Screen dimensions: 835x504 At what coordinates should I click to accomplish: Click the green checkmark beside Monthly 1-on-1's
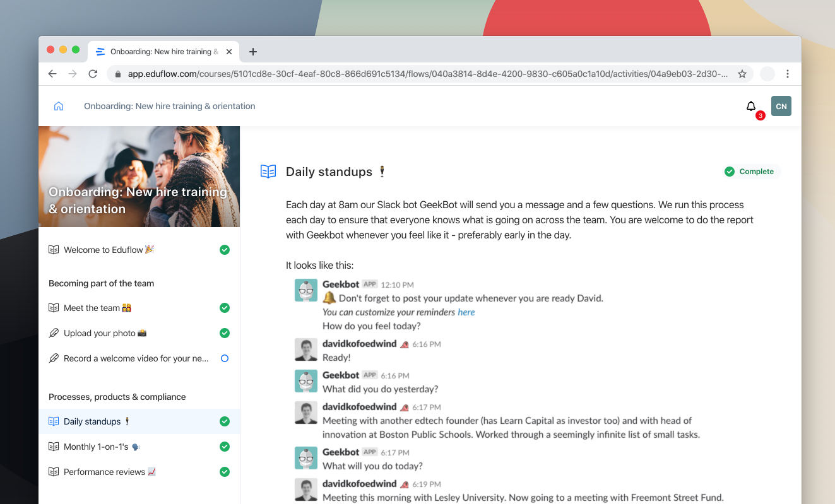(x=224, y=447)
